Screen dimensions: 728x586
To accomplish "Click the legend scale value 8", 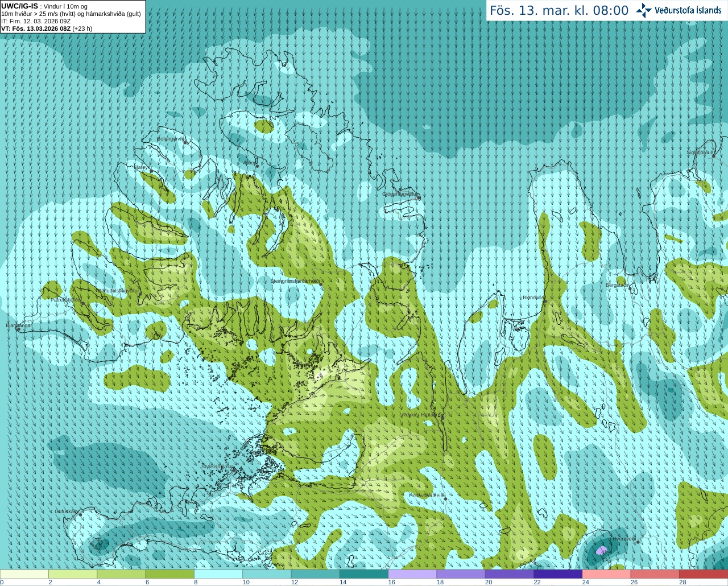I will (196, 582).
